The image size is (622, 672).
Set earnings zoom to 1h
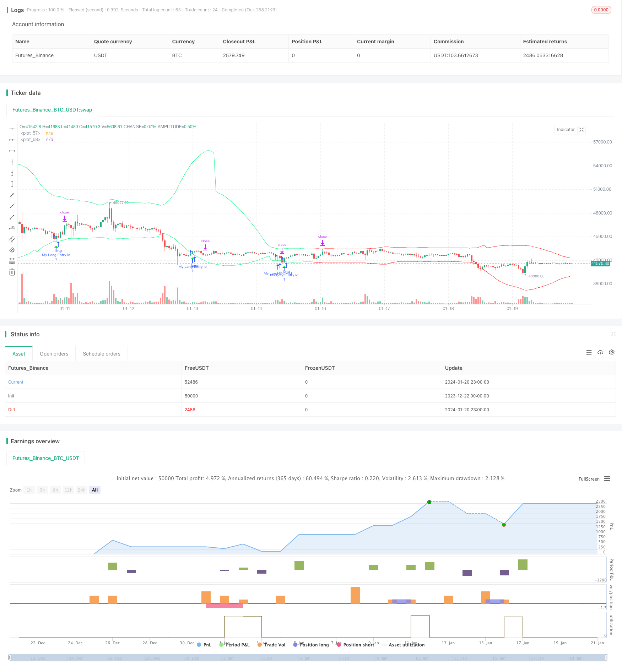pos(29,490)
